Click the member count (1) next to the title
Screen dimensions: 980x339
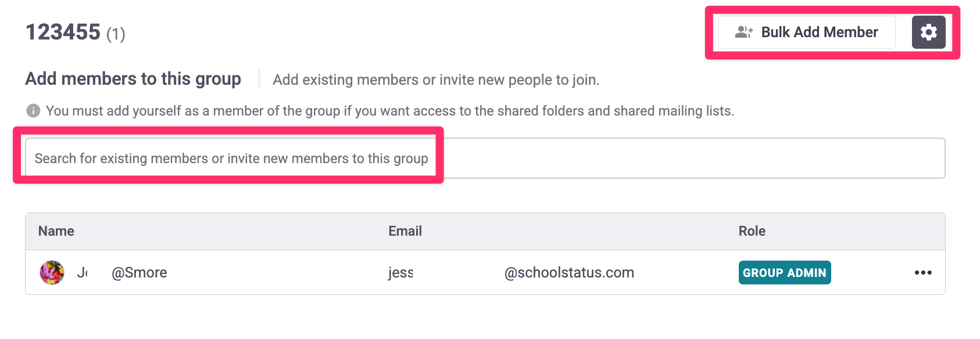116,34
